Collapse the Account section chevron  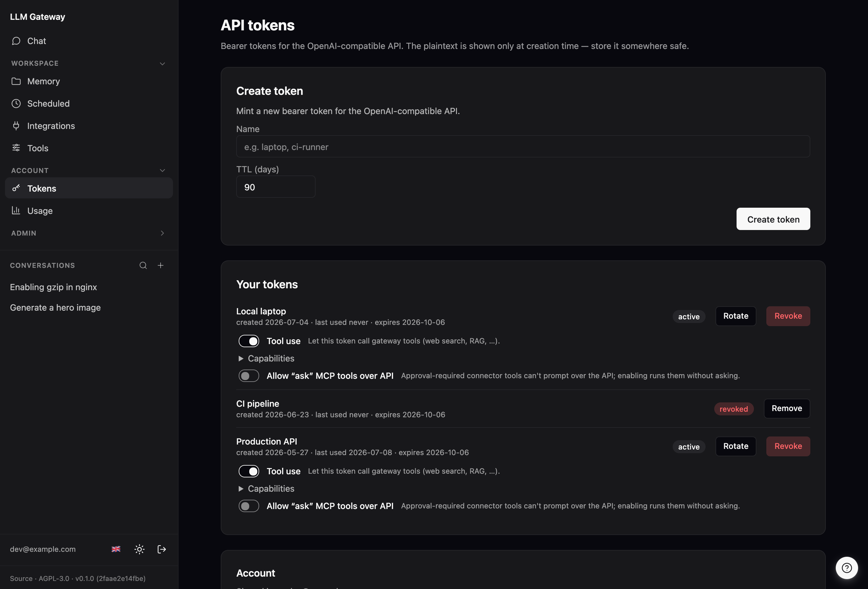click(162, 170)
